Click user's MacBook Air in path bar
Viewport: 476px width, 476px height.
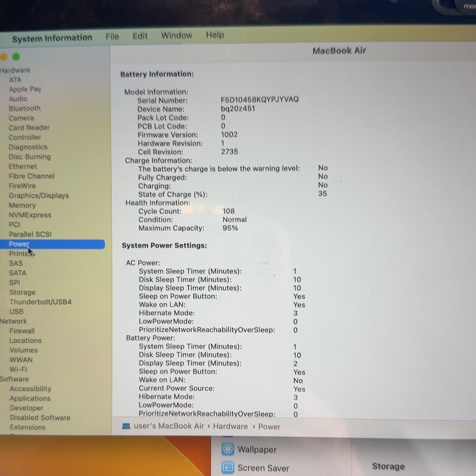(169, 426)
